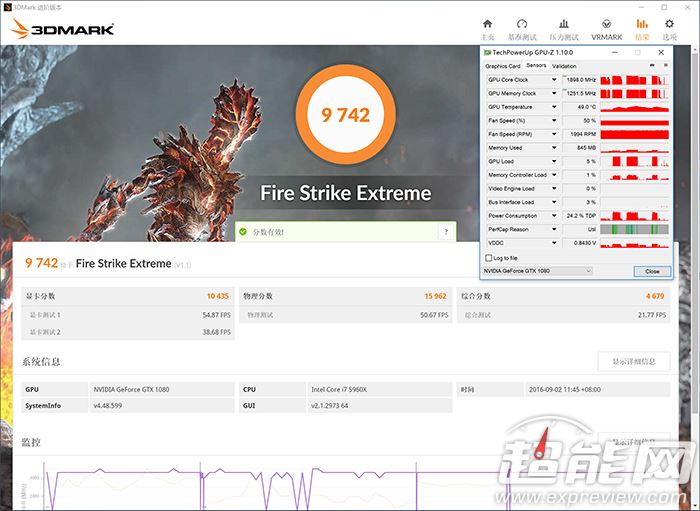Click the GUI version v2.1.2973 64
The image size is (700, 511).
329,406
